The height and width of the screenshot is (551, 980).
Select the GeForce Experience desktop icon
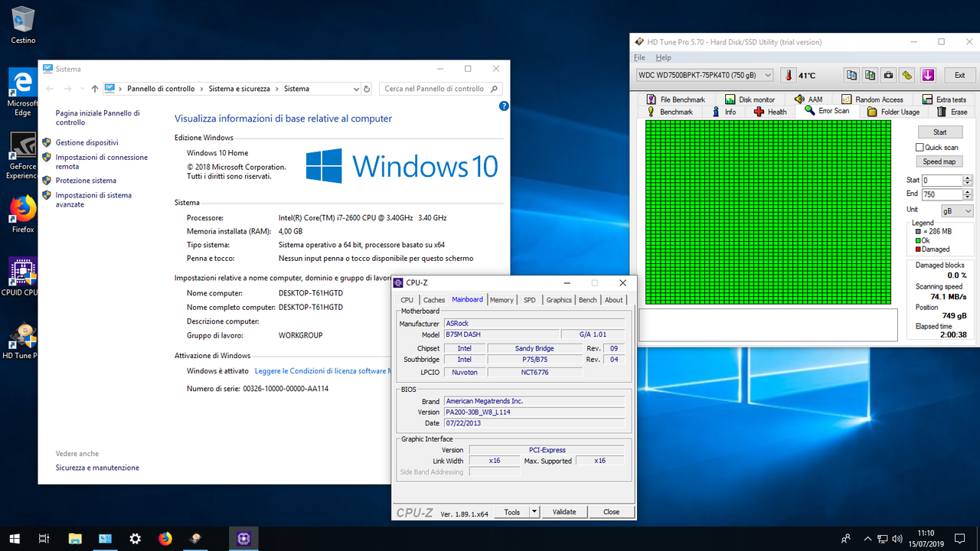pyautogui.click(x=22, y=156)
